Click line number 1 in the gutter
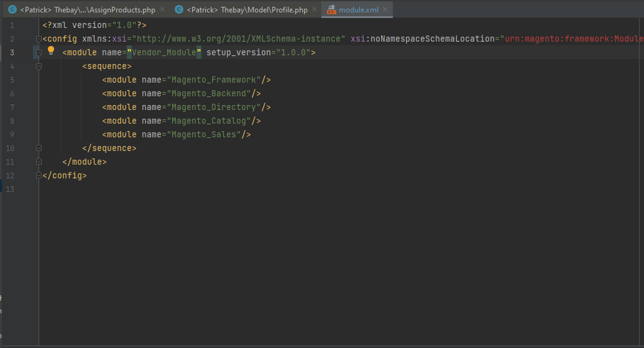Image resolution: width=644 pixels, height=348 pixels. 12,25
